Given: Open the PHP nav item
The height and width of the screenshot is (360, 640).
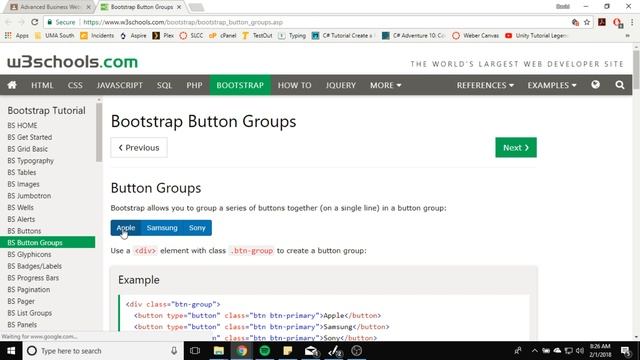Looking at the screenshot, I should tap(194, 85).
